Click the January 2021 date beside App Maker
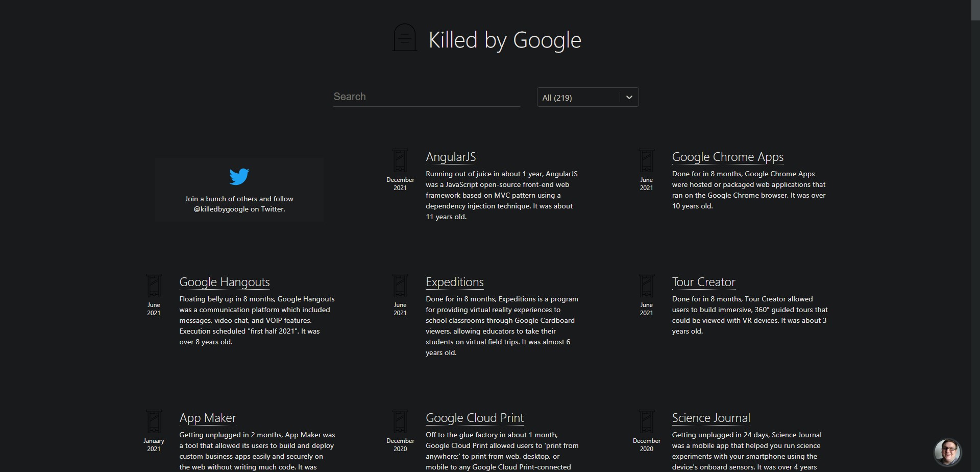The width and height of the screenshot is (980, 472). [x=154, y=445]
